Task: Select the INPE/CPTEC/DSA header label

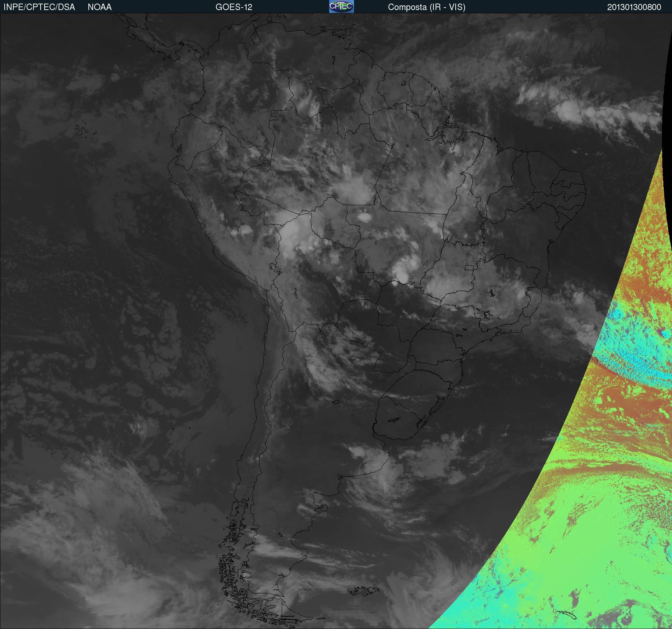Action: pyautogui.click(x=39, y=7)
